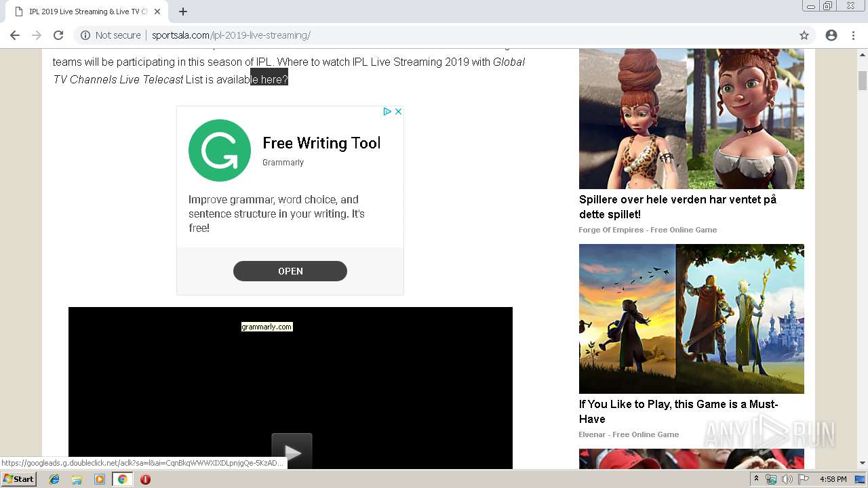Reload the current page

(x=58, y=35)
